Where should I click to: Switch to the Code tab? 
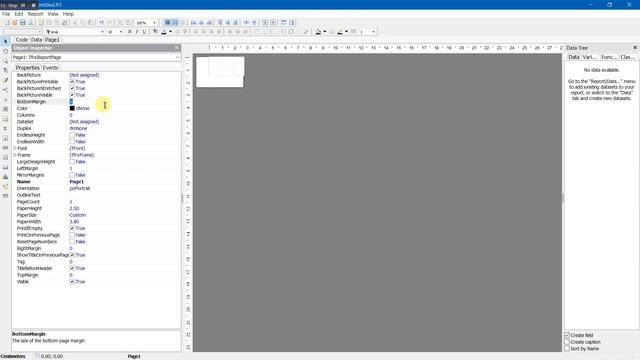[x=22, y=40]
